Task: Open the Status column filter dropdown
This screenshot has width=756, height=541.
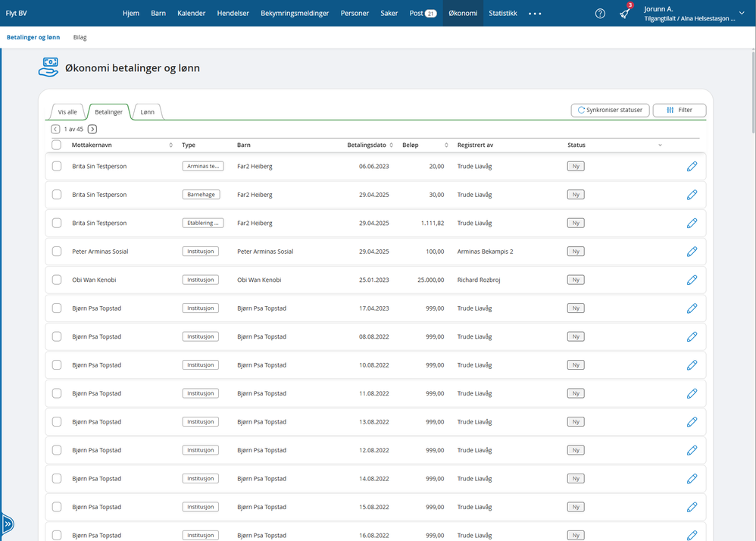Action: (660, 145)
